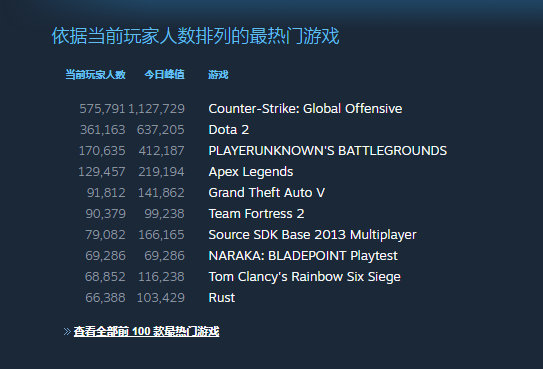Choose Grand Theft Auto V game

tap(266, 193)
